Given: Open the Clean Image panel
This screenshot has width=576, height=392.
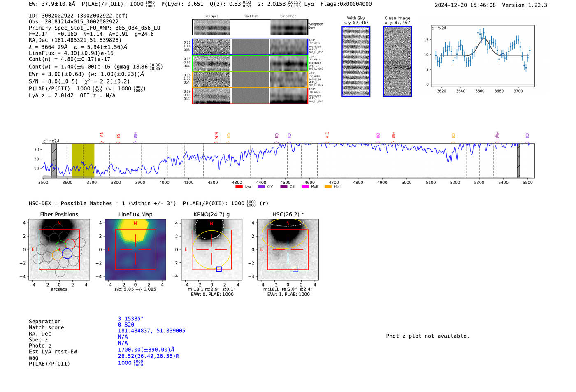Looking at the screenshot, I should click(397, 61).
